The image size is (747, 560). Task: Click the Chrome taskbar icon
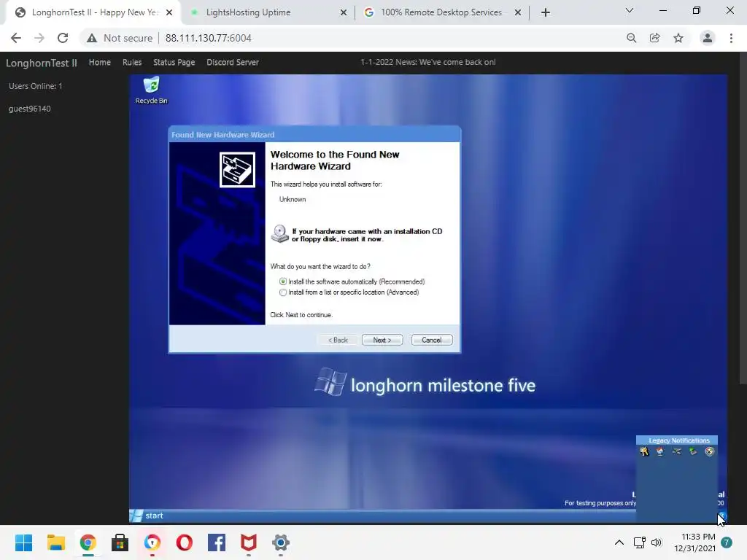pyautogui.click(x=88, y=542)
